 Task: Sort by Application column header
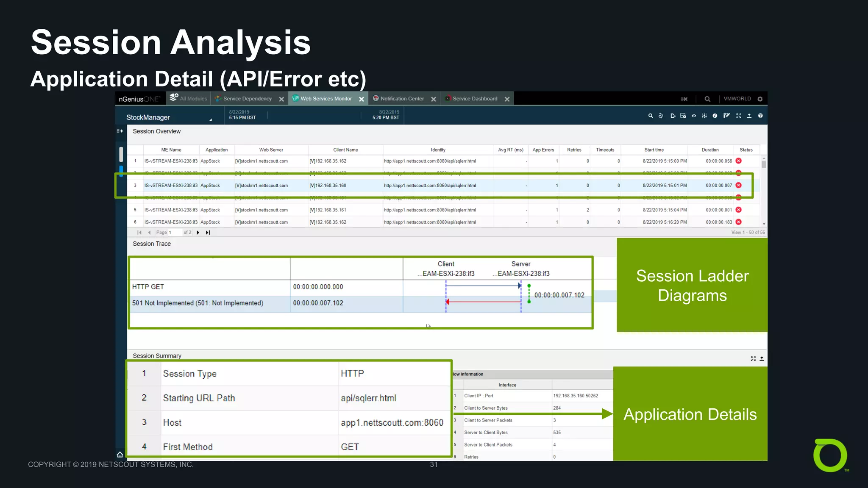[217, 150]
